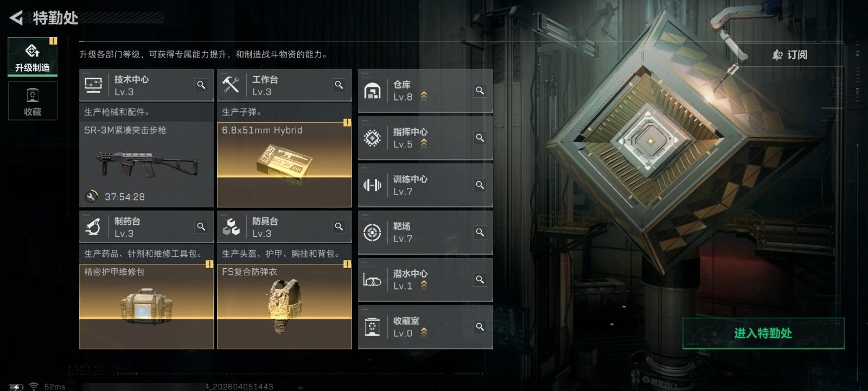Image resolution: width=868 pixels, height=391 pixels.
Task: Select the 仓库 Lv.8 department row
Action: (425, 91)
